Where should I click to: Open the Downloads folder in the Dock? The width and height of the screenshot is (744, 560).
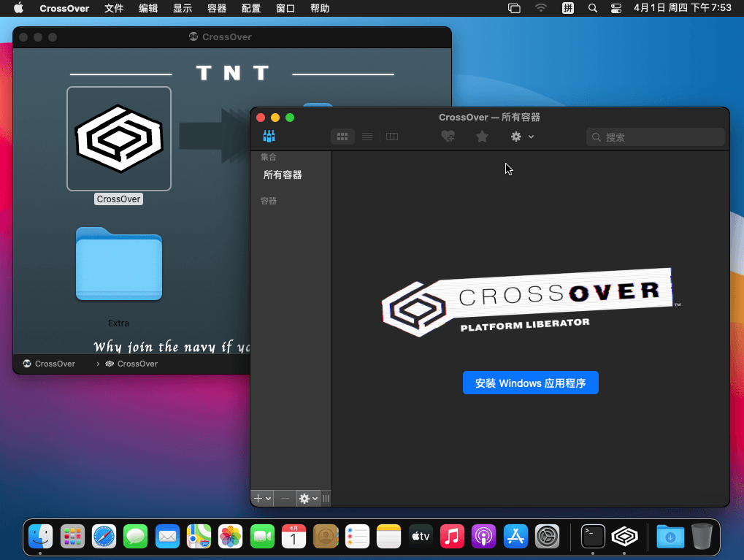coord(670,537)
